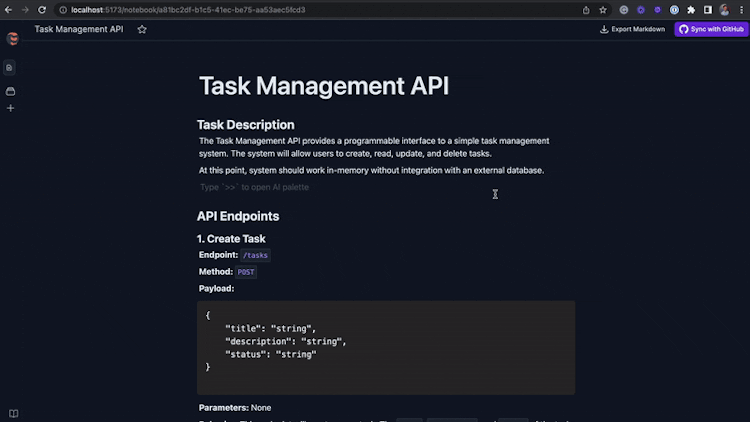This screenshot has width=750, height=422.
Task: Bookmark this page with the address bar star
Action: pos(603,10)
